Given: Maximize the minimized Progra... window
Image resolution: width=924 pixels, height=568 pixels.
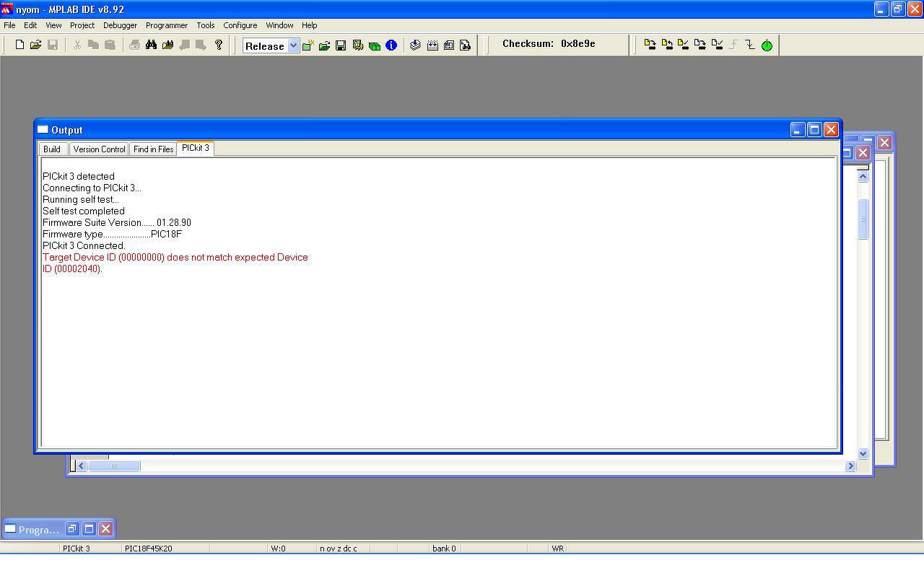Looking at the screenshot, I should tap(89, 529).
